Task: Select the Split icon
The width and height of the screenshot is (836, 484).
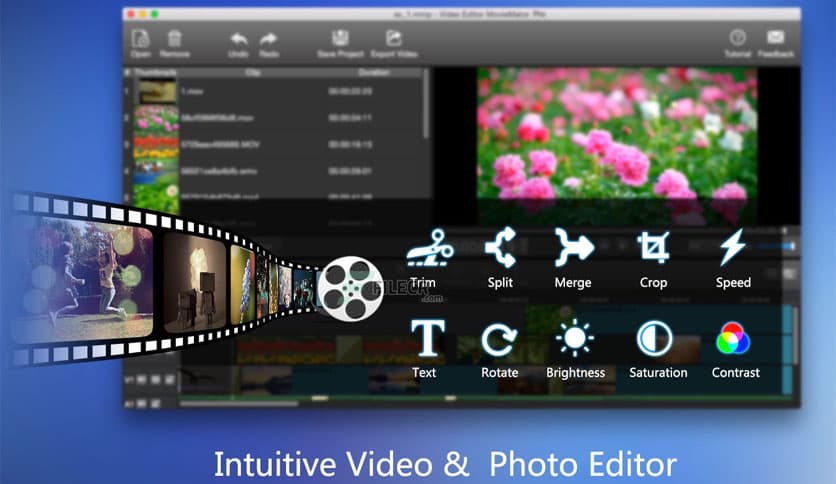Action: [x=501, y=247]
